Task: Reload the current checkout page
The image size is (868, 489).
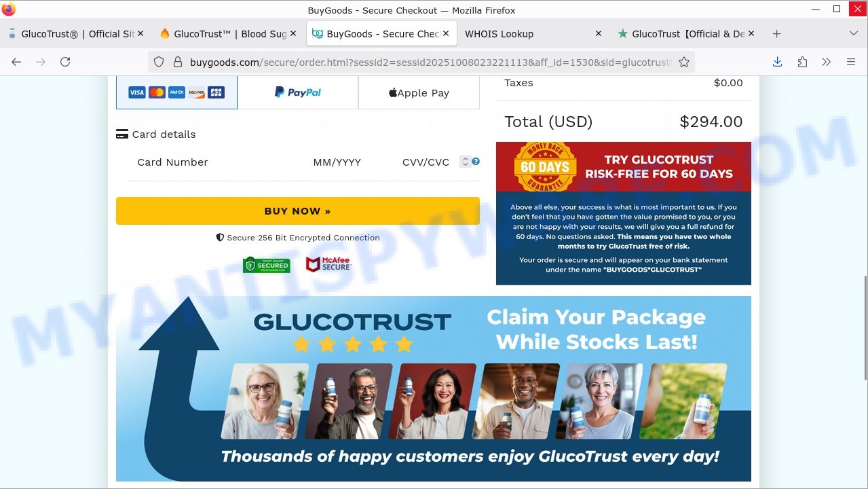Action: click(65, 62)
